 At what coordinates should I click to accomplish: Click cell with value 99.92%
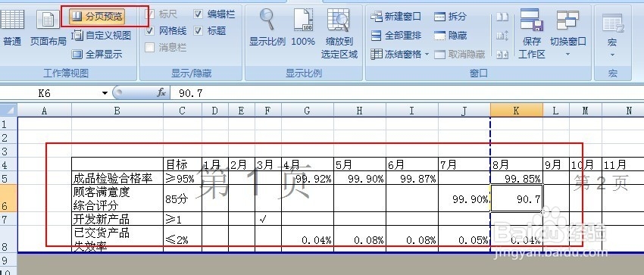click(308, 178)
